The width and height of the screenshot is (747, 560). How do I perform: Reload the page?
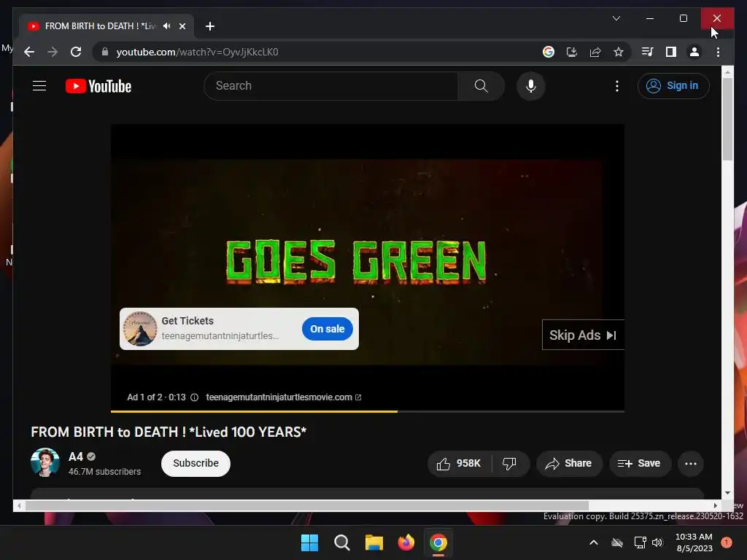(76, 52)
